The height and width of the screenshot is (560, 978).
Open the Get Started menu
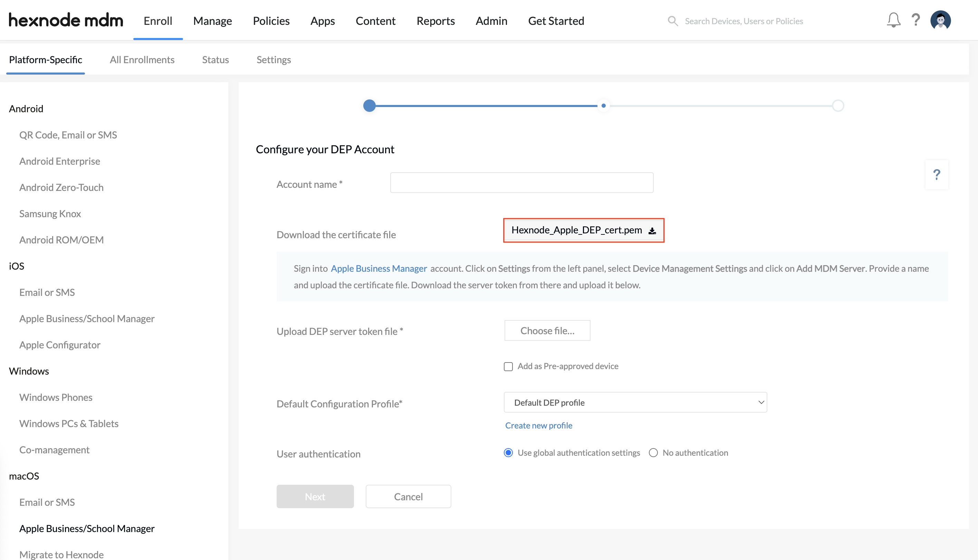click(x=556, y=21)
